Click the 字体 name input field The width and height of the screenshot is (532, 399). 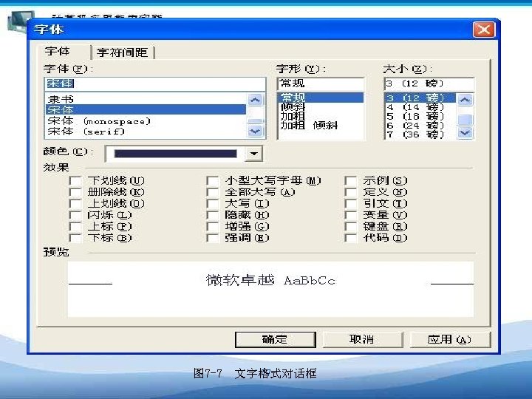pyautogui.click(x=154, y=83)
